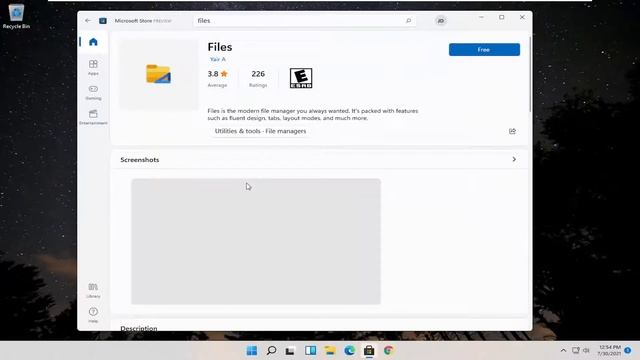Open publisher Yair A link
Screen dimensions: 640x360
click(218, 59)
